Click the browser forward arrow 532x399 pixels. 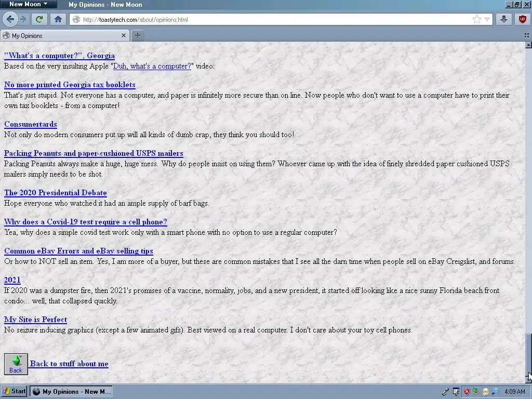pyautogui.click(x=23, y=19)
